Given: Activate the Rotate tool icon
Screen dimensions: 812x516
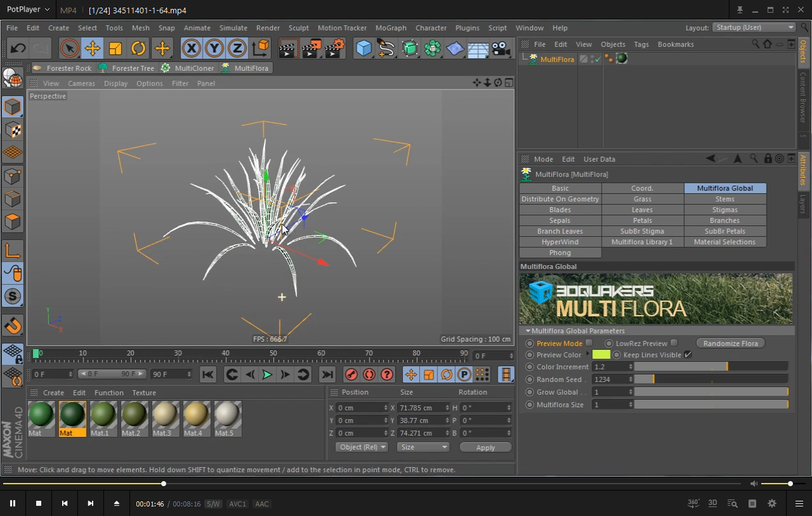Looking at the screenshot, I should point(138,48).
